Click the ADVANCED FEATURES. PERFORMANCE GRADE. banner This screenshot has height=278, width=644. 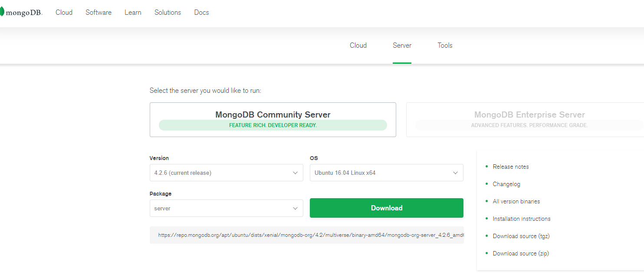point(529,125)
